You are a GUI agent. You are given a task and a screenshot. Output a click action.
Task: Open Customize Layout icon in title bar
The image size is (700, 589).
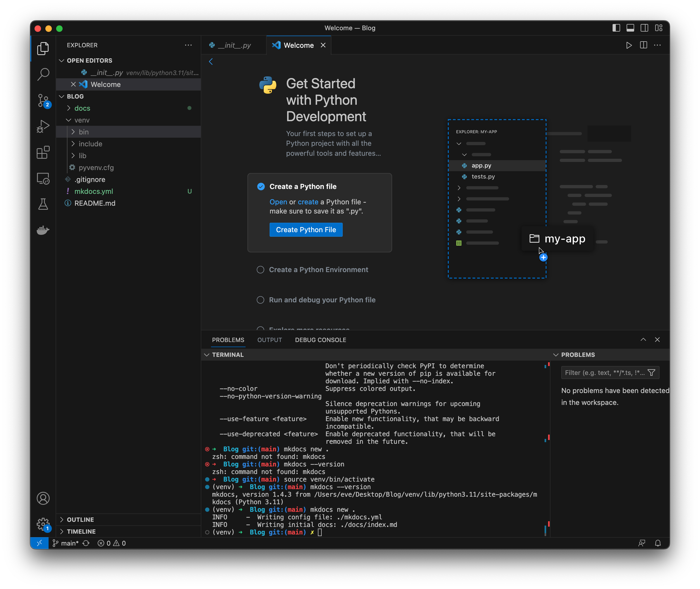(x=658, y=28)
